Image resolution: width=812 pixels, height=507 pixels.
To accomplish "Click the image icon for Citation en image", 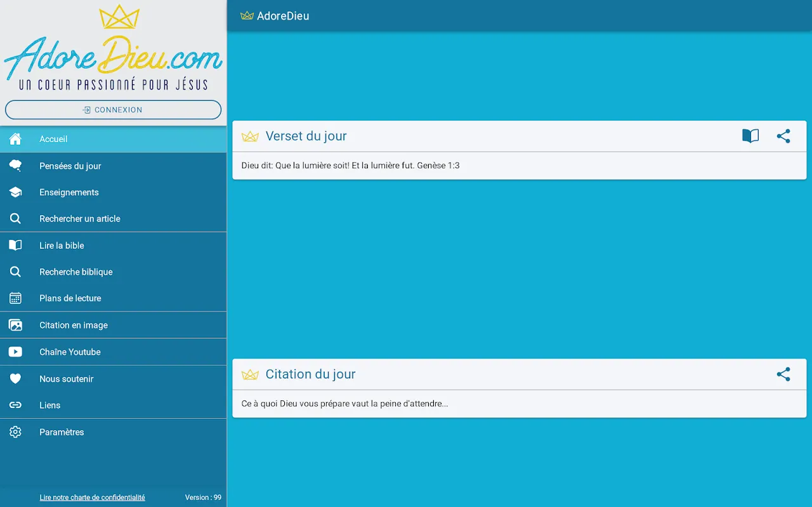I will (15, 325).
